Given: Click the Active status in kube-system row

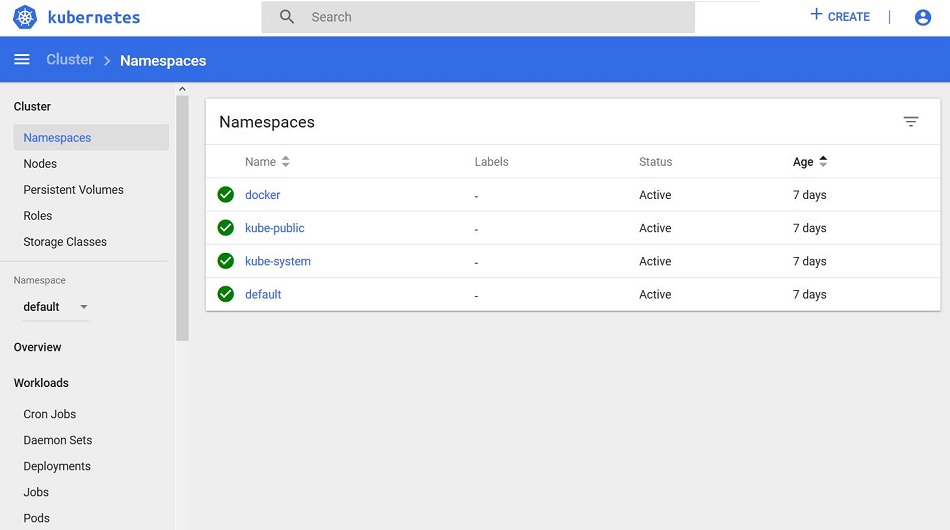Looking at the screenshot, I should pyautogui.click(x=655, y=262).
